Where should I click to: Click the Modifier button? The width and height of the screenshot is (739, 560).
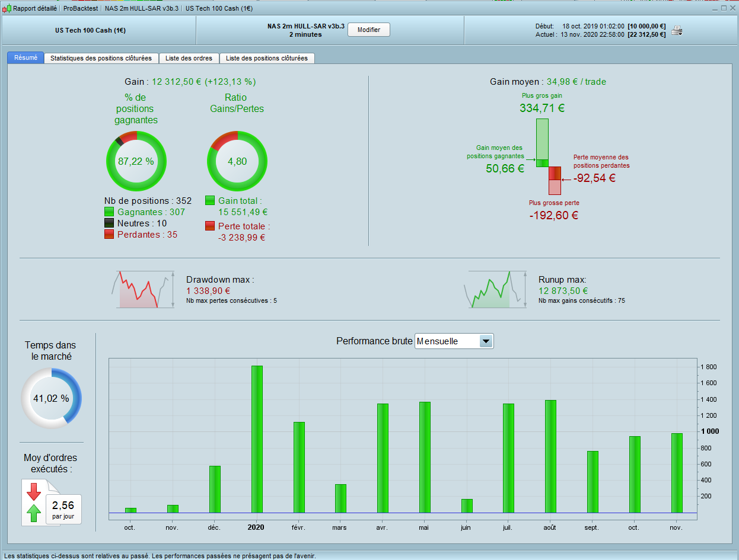[x=368, y=30]
